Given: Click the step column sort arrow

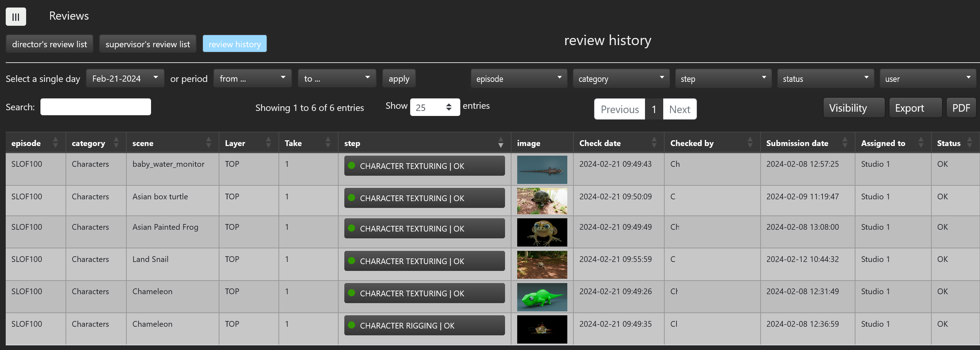Looking at the screenshot, I should pos(500,143).
